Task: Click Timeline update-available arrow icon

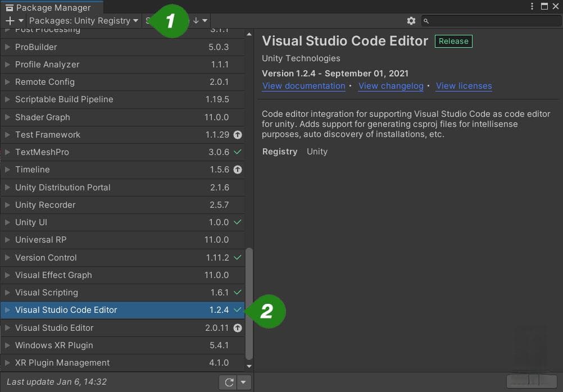Action: (x=237, y=170)
